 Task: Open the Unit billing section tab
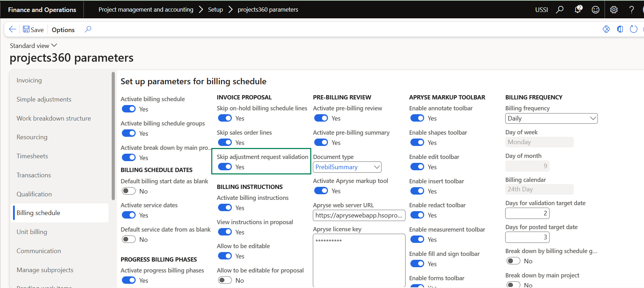pos(32,232)
